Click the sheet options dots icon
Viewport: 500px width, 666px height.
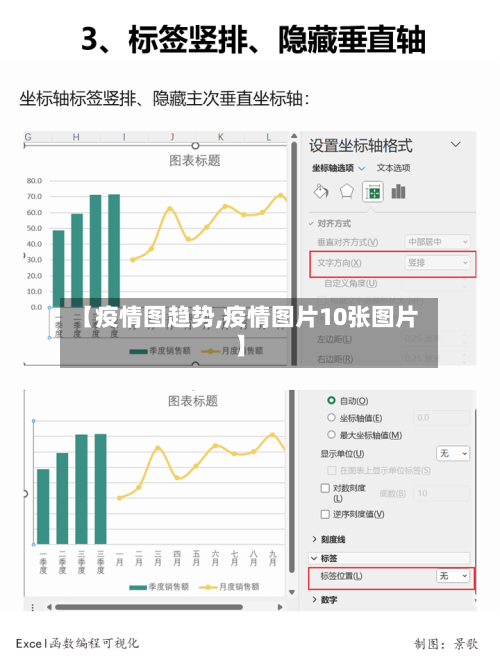coord(33,608)
